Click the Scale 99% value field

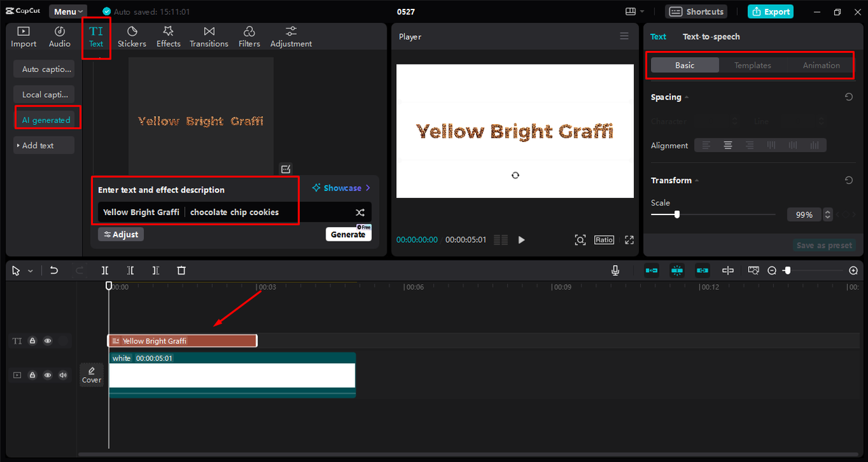pyautogui.click(x=804, y=214)
